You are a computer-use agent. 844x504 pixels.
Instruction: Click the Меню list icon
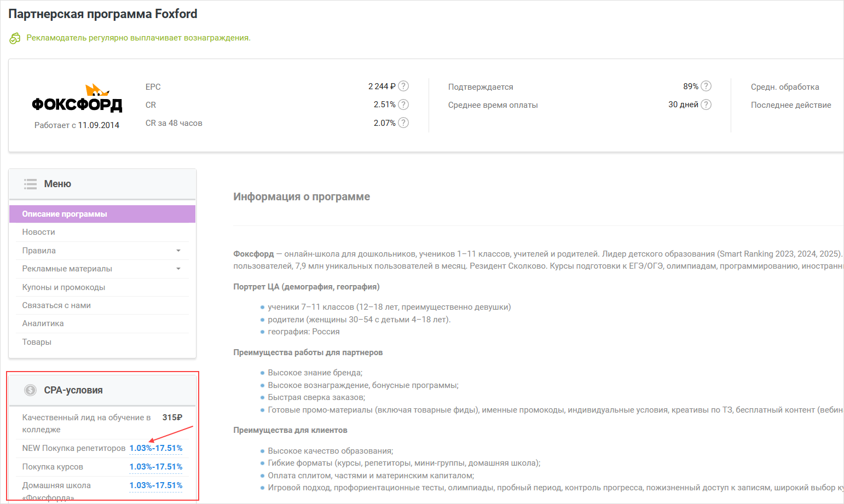click(x=31, y=184)
